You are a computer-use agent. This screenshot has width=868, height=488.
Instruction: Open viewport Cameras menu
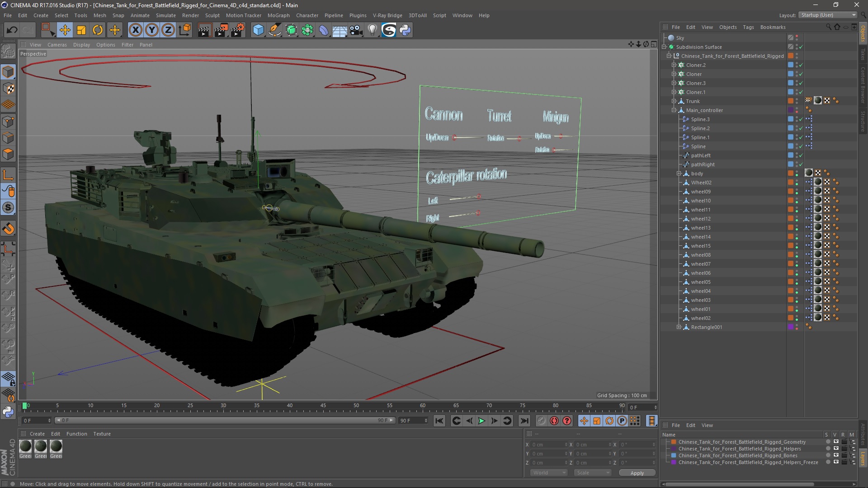pyautogui.click(x=57, y=45)
